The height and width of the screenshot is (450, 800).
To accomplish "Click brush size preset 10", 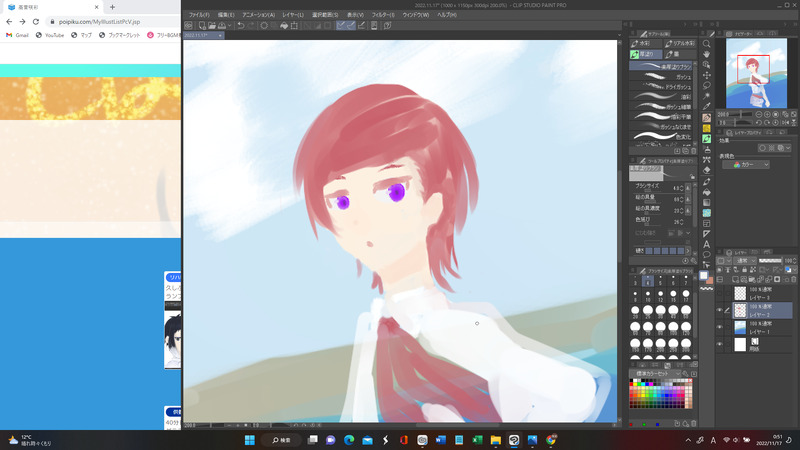I will [x=647, y=296].
